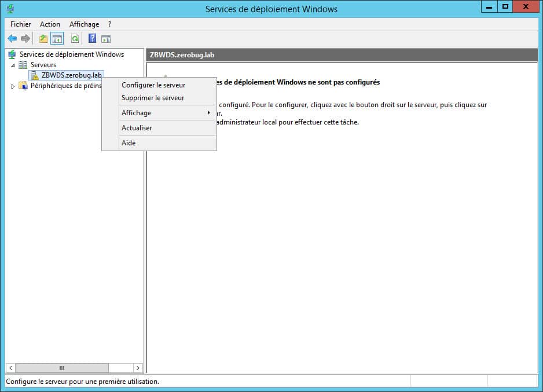Click the horizontal scrollbar thumb in the tree pane
This screenshot has width=543, height=392.
tap(62, 368)
